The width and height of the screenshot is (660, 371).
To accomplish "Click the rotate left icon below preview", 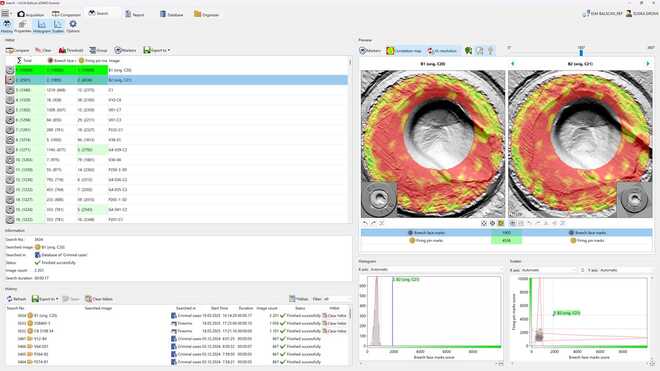I will (365, 223).
